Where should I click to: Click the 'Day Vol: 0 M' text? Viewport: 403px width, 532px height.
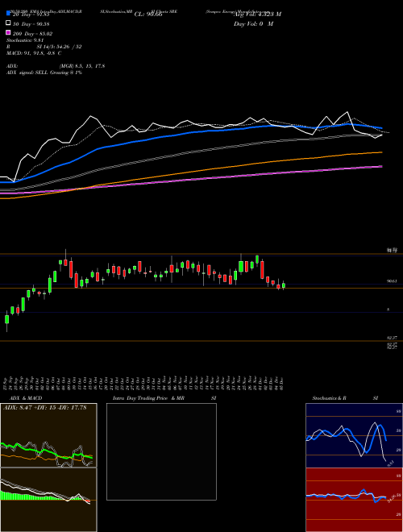[x=253, y=23]
